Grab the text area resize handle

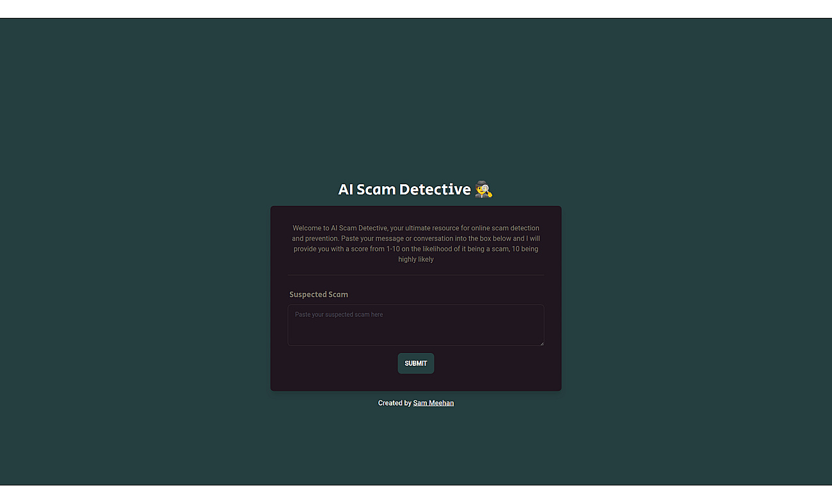click(541, 343)
